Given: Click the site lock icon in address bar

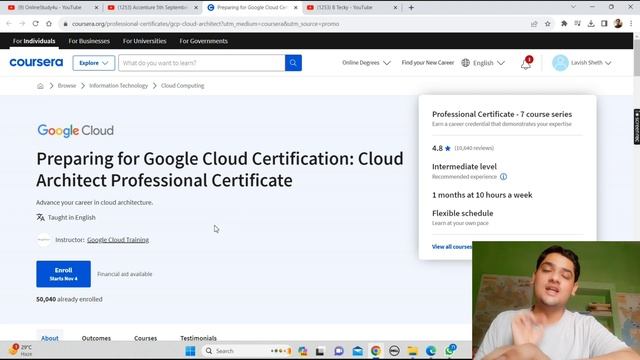Looking at the screenshot, I should coord(65,24).
